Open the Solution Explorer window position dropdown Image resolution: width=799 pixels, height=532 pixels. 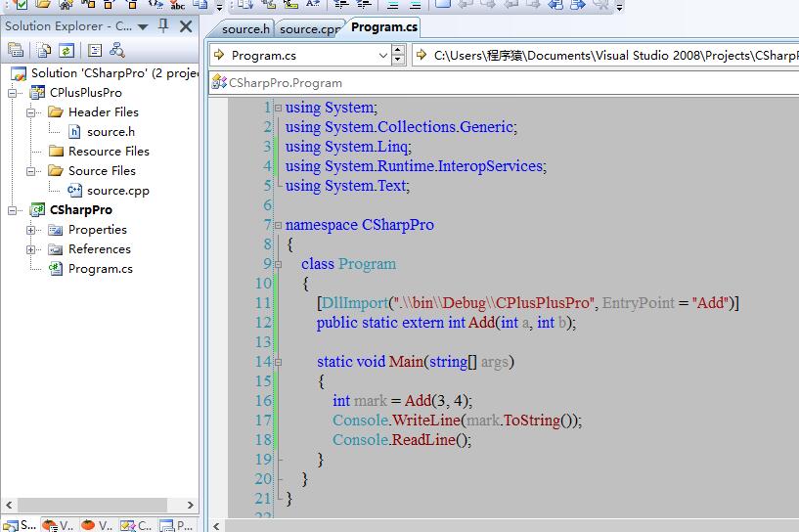pos(143,27)
